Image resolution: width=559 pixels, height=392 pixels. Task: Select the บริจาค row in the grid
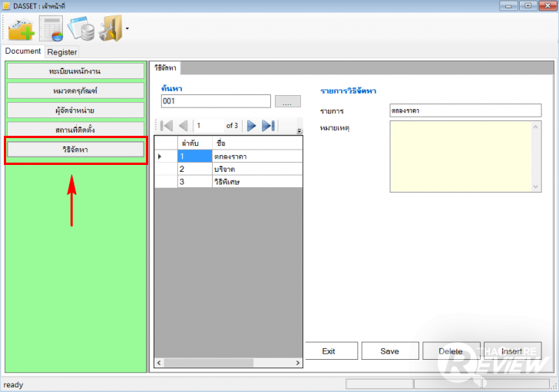257,169
